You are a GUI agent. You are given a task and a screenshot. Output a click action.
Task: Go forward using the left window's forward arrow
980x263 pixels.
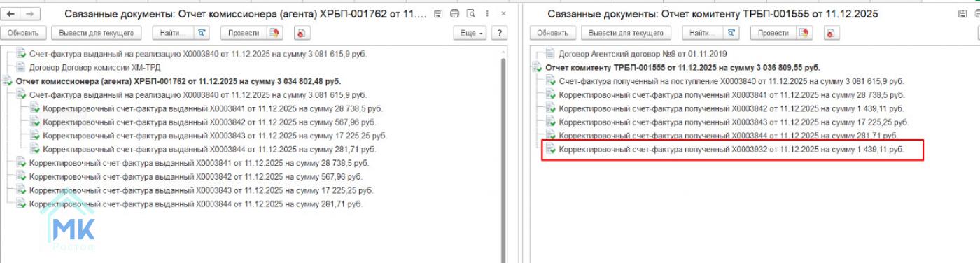coord(30,14)
